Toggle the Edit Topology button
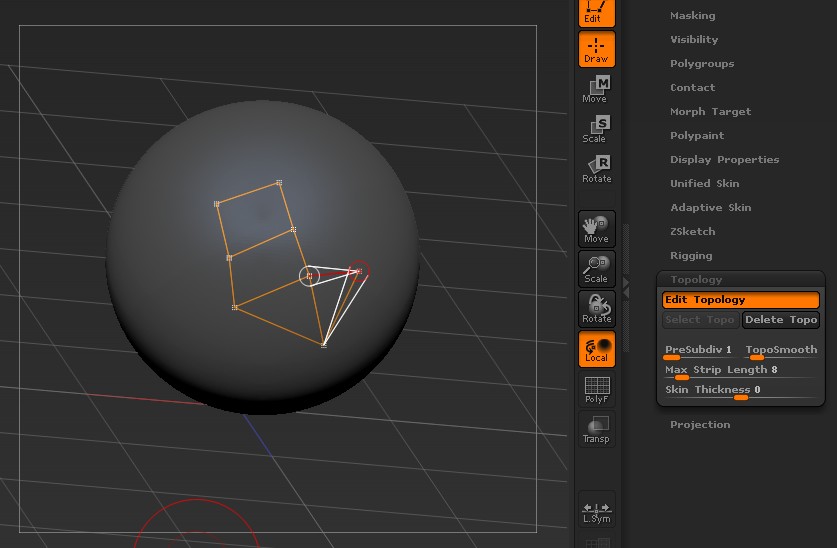This screenshot has width=837, height=548. [x=740, y=300]
